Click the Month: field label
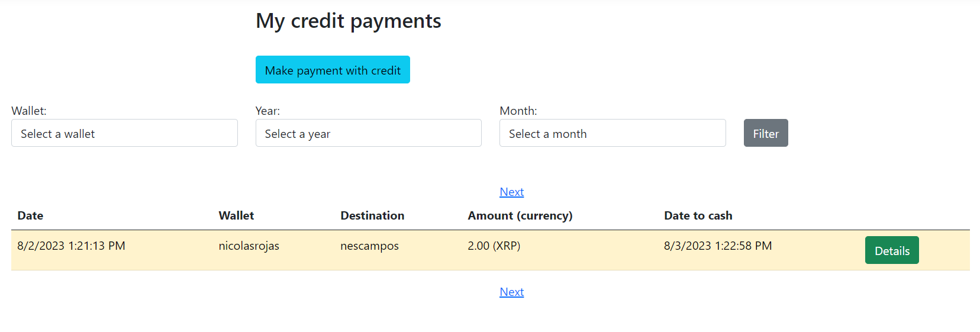Image resolution: width=980 pixels, height=332 pixels. tap(518, 111)
